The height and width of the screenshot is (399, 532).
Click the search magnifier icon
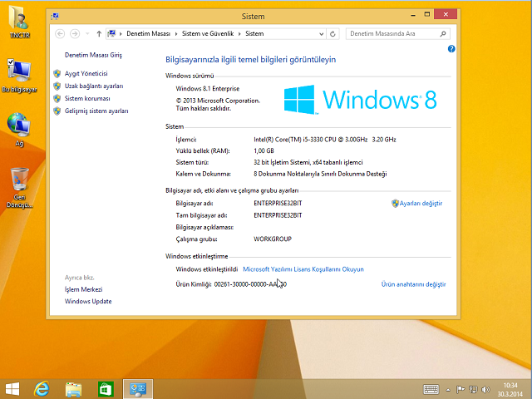pos(443,33)
